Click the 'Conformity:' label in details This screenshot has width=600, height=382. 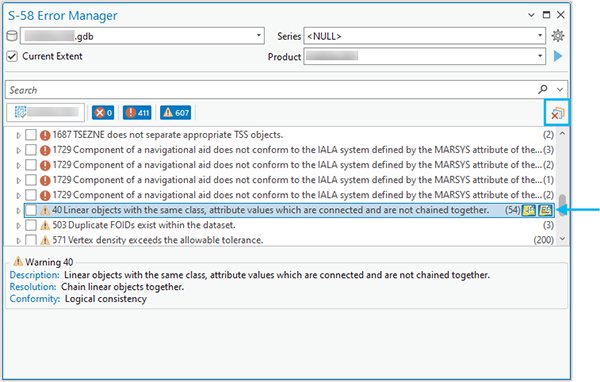[35, 299]
